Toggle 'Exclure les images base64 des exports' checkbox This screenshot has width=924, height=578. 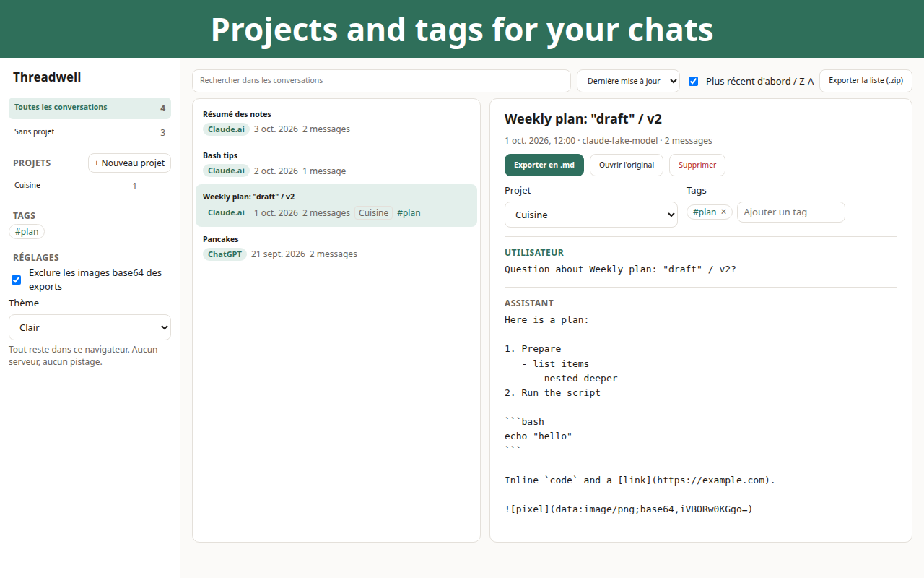17,280
